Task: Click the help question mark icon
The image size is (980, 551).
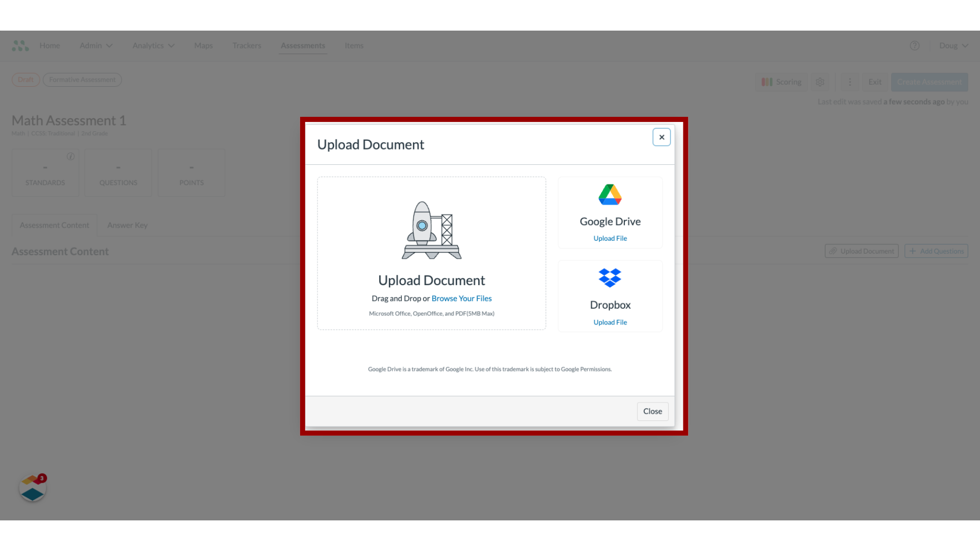Action: pyautogui.click(x=915, y=45)
